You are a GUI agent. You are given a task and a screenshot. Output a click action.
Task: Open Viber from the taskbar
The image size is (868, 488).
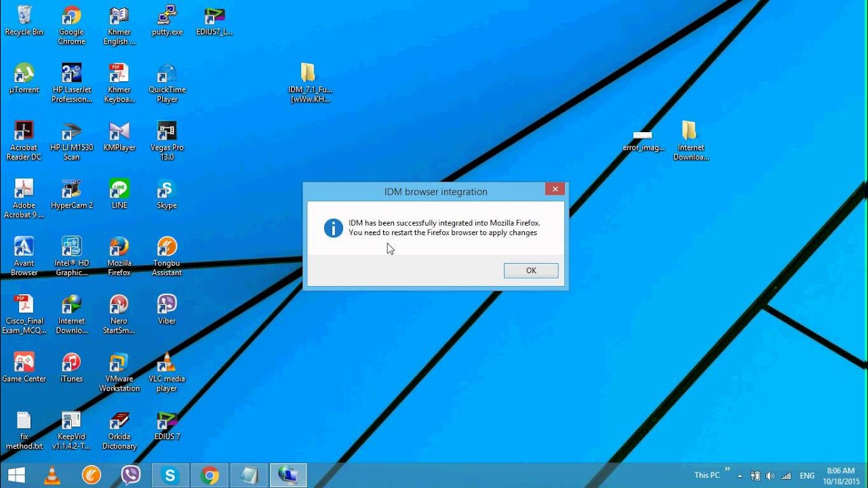[130, 475]
